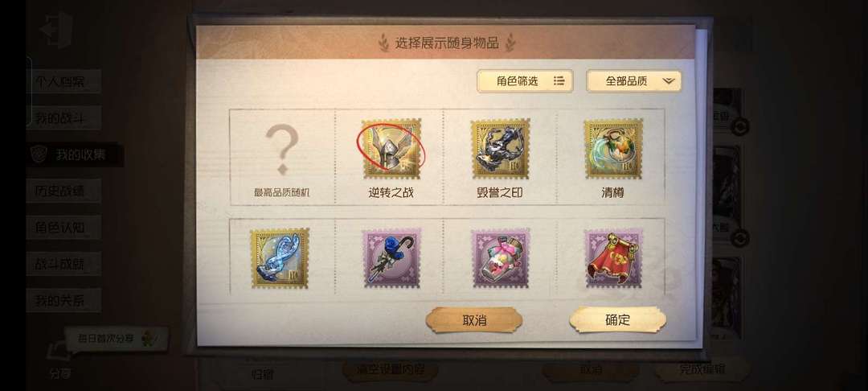
Task: Pick the 清樽 gourd accessory stamp
Action: click(613, 148)
